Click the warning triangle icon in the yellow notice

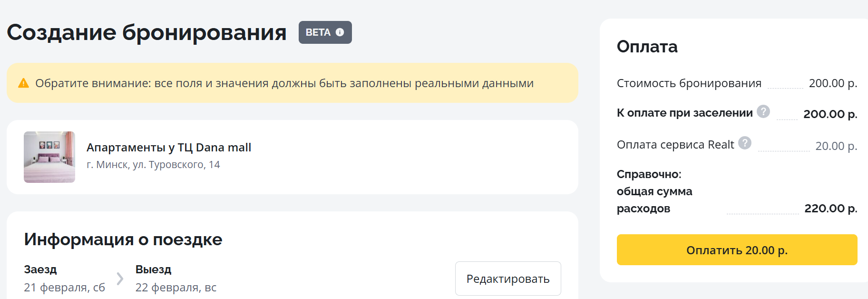pyautogui.click(x=23, y=83)
